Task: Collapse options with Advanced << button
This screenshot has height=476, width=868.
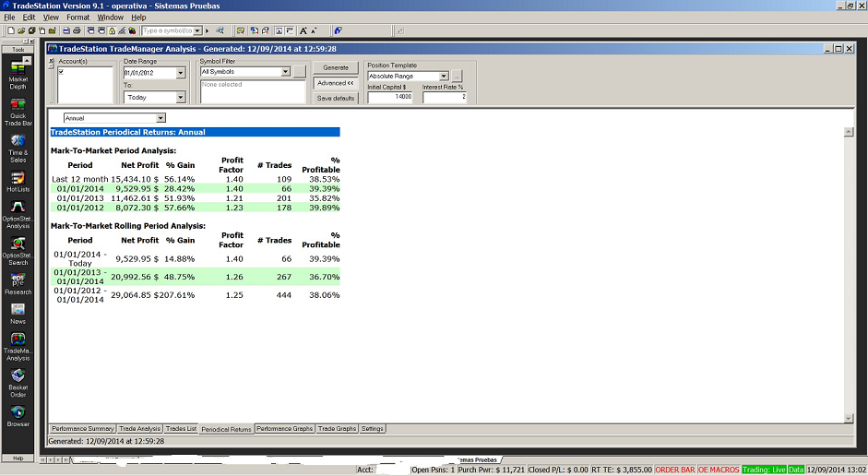Action: (336, 83)
